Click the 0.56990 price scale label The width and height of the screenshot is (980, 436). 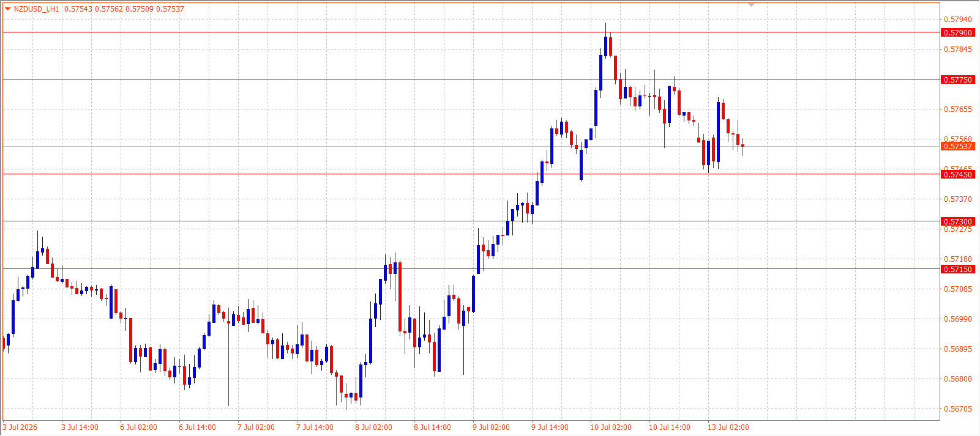(x=958, y=319)
